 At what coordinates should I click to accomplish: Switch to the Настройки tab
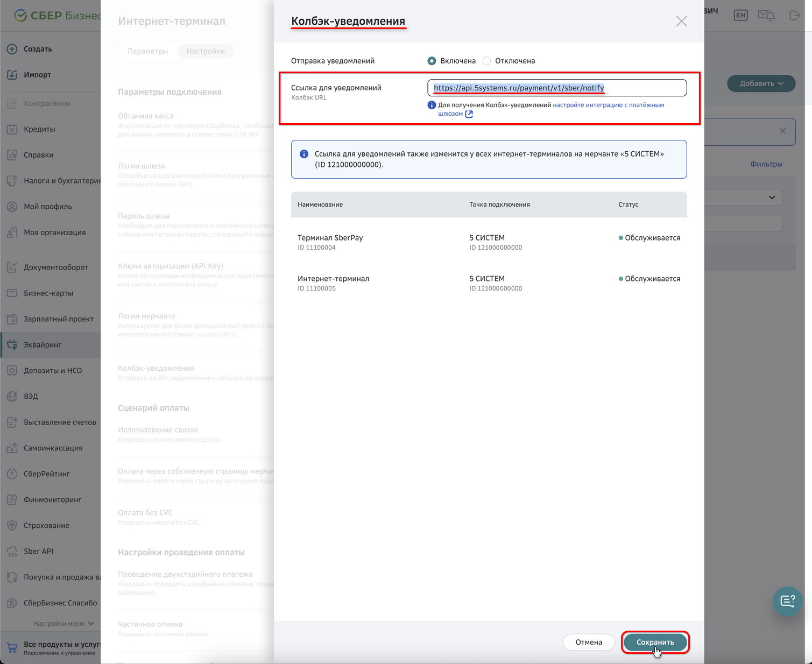[x=206, y=51]
